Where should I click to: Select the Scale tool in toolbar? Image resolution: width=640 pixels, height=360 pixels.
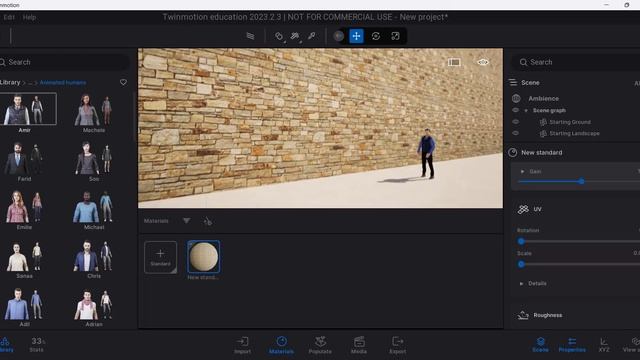(395, 36)
